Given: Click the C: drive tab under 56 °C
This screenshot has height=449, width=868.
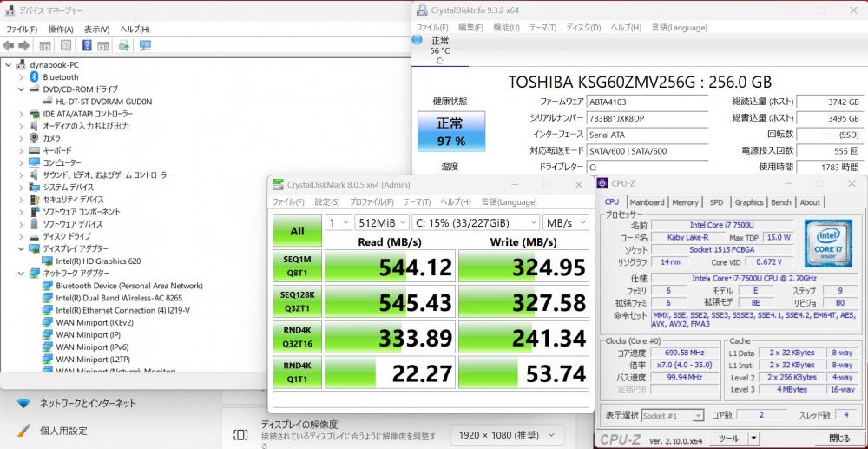Looking at the screenshot, I should 440,51.
